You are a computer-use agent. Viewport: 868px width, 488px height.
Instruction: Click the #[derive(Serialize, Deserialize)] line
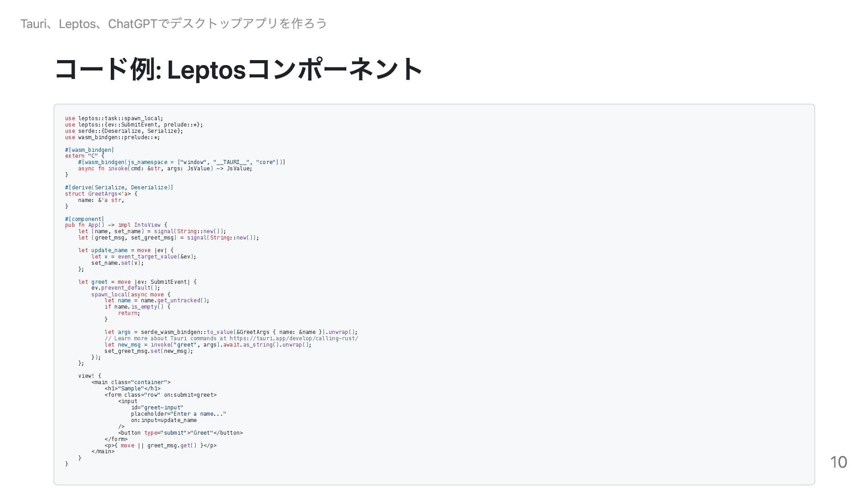[x=119, y=188]
